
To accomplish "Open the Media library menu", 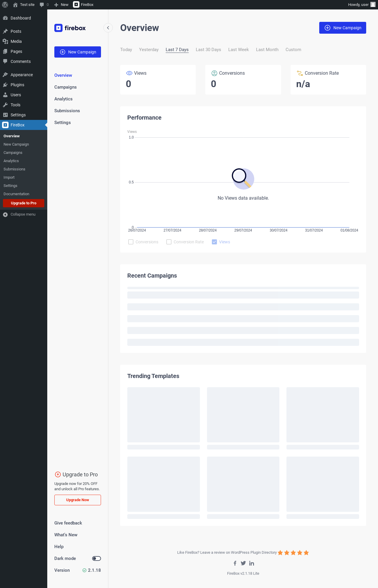I will pyautogui.click(x=24, y=41).
